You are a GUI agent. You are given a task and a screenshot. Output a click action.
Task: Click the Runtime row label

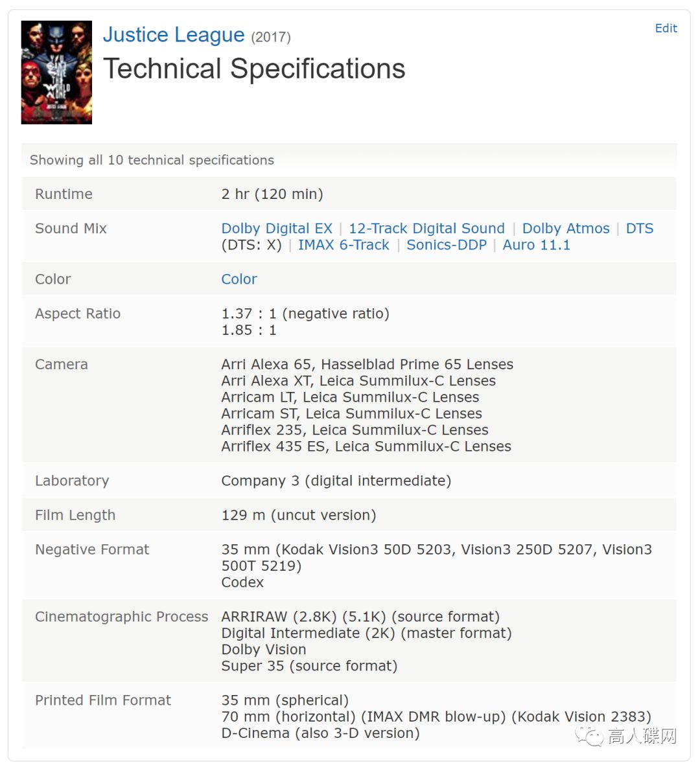(x=64, y=194)
